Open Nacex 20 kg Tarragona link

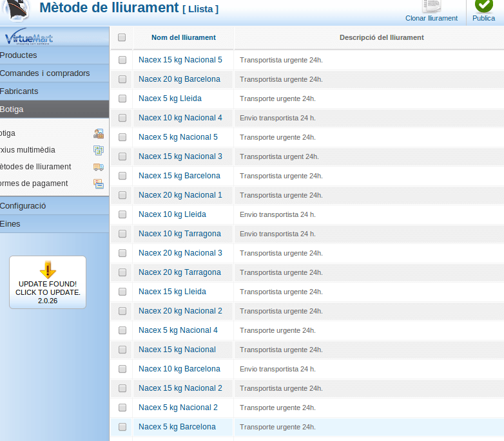[x=180, y=272]
